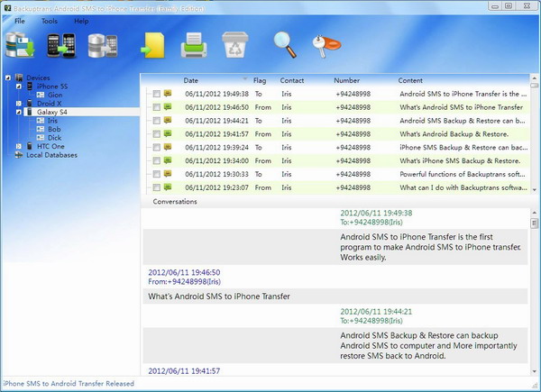Open iPhone SMS to Android Transfer Released link
The height and width of the screenshot is (392, 541).
[69, 383]
